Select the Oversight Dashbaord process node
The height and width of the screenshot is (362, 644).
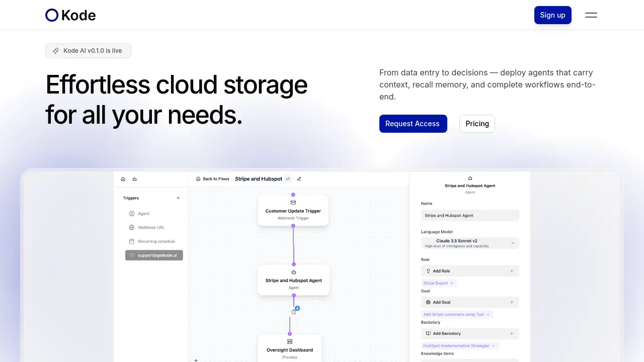[x=290, y=348]
